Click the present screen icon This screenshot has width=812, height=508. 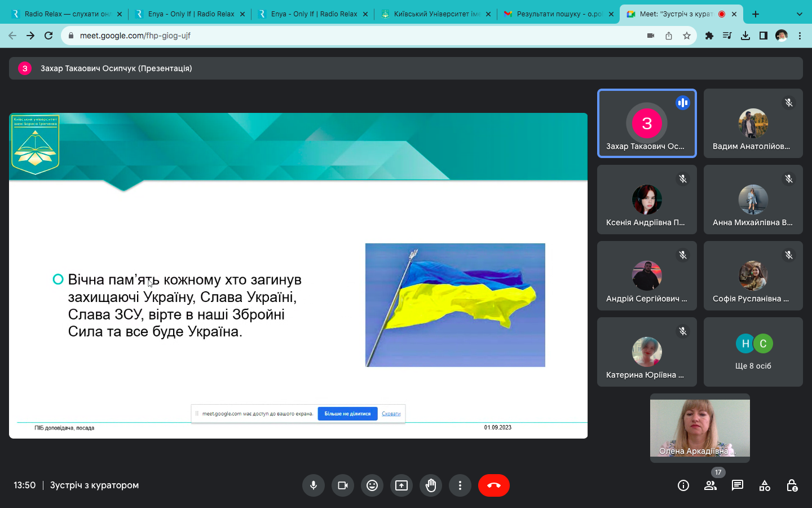click(401, 485)
